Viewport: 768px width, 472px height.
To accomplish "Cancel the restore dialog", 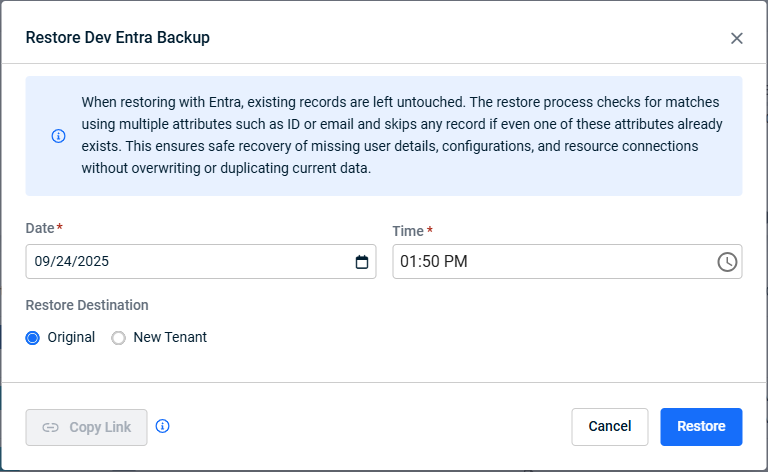I will [609, 426].
